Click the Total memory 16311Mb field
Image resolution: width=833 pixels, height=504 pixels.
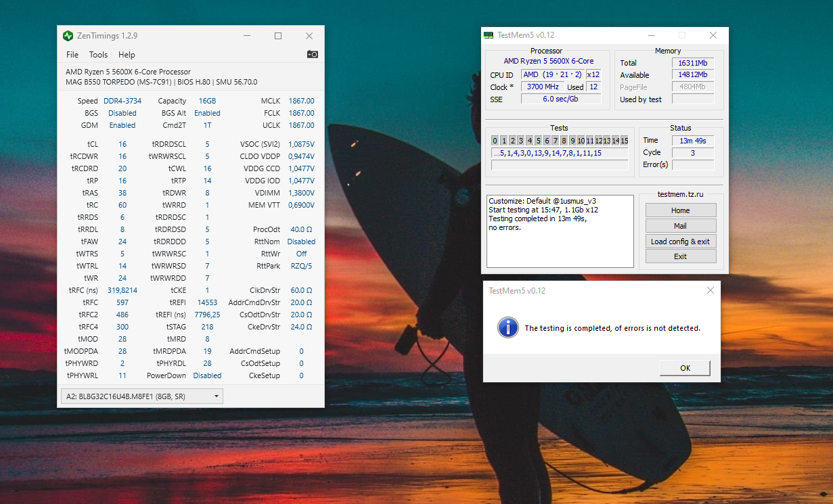click(693, 63)
